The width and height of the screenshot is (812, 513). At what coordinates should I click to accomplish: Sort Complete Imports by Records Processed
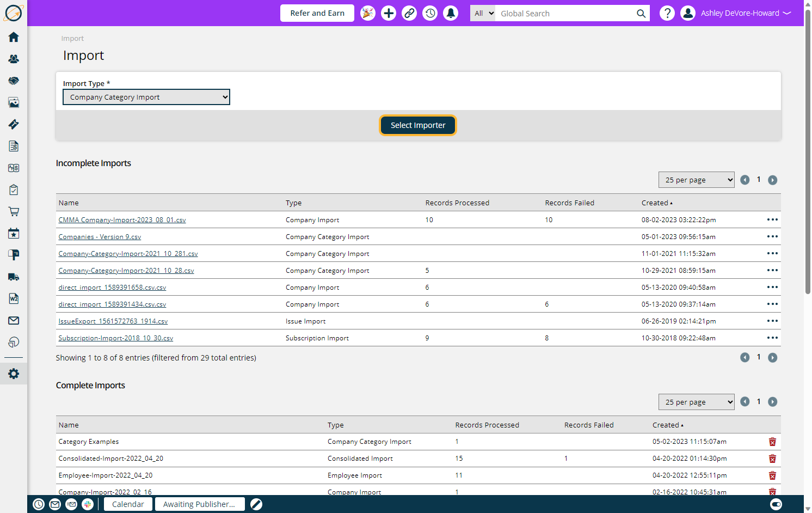click(487, 425)
